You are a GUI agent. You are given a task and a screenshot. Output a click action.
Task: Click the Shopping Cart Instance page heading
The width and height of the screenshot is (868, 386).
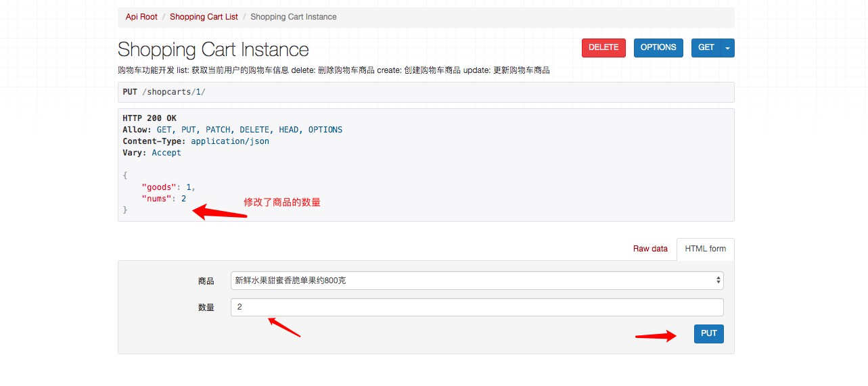(213, 49)
